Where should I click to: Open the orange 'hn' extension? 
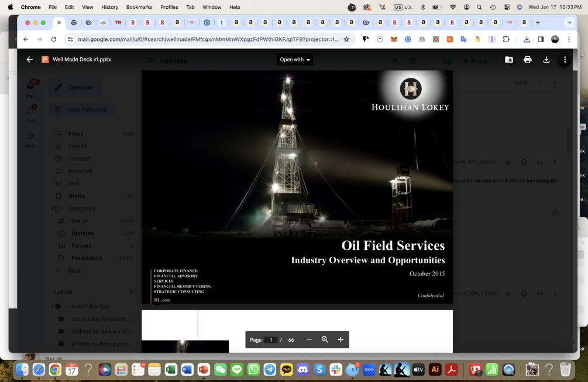click(449, 39)
